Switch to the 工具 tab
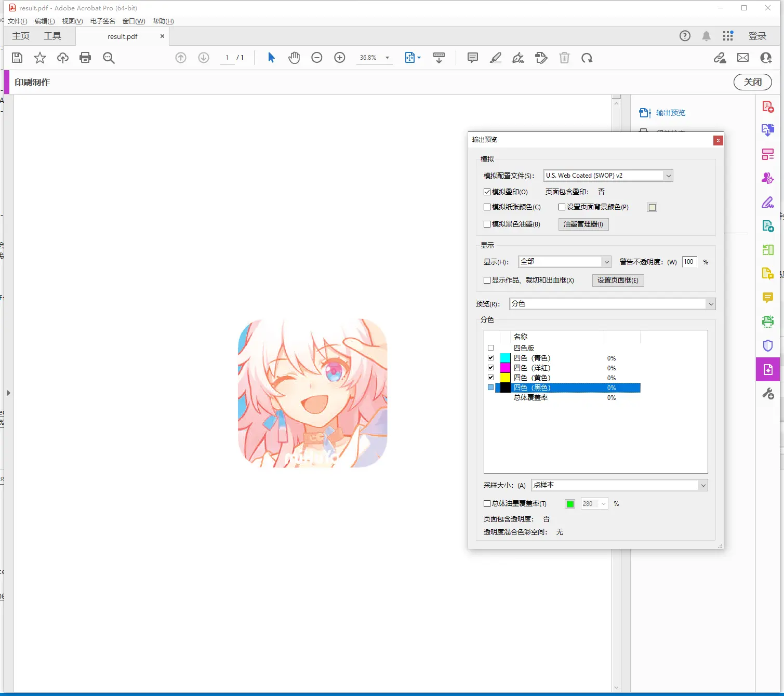This screenshot has width=784, height=696. 52,36
